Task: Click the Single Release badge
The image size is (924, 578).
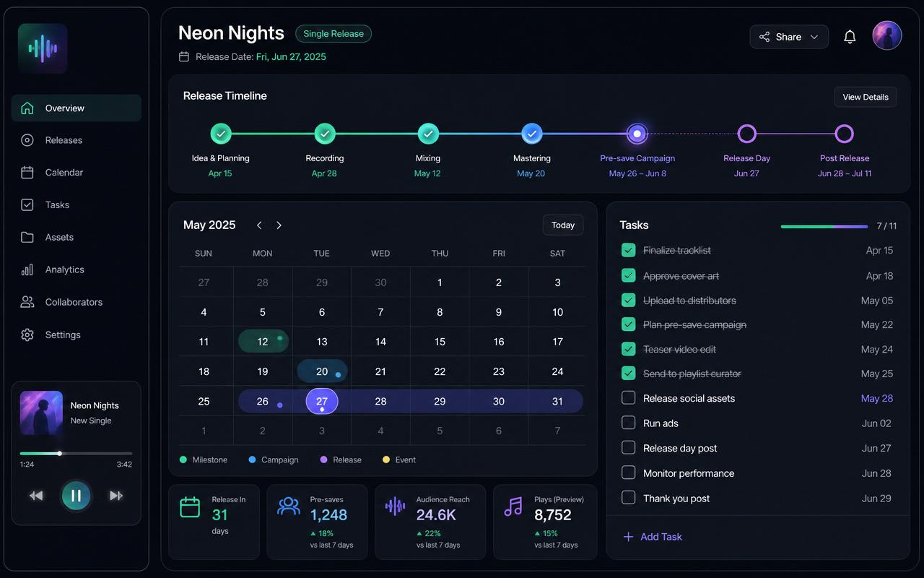Action: coord(334,33)
